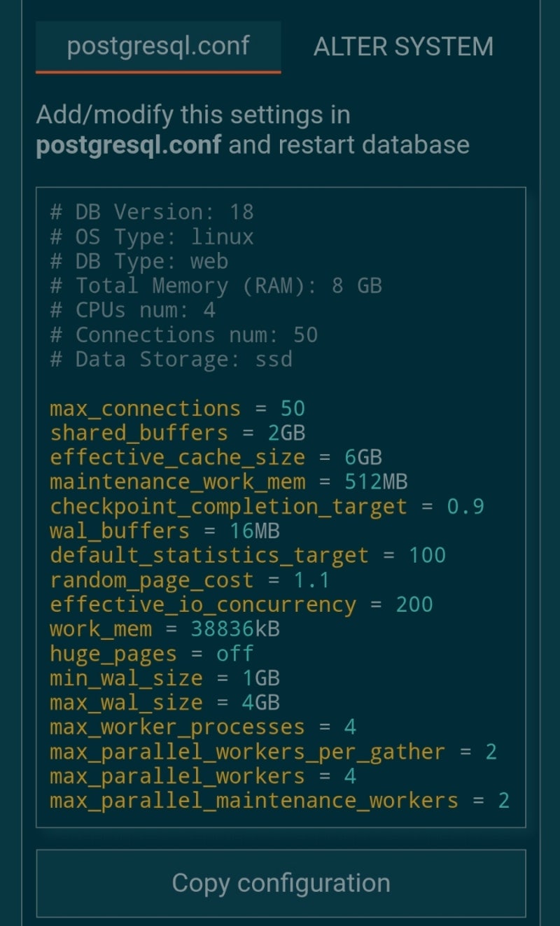The width and height of the screenshot is (560, 926).
Task: Click the '# DB Version: 18' comment line
Action: [152, 212]
